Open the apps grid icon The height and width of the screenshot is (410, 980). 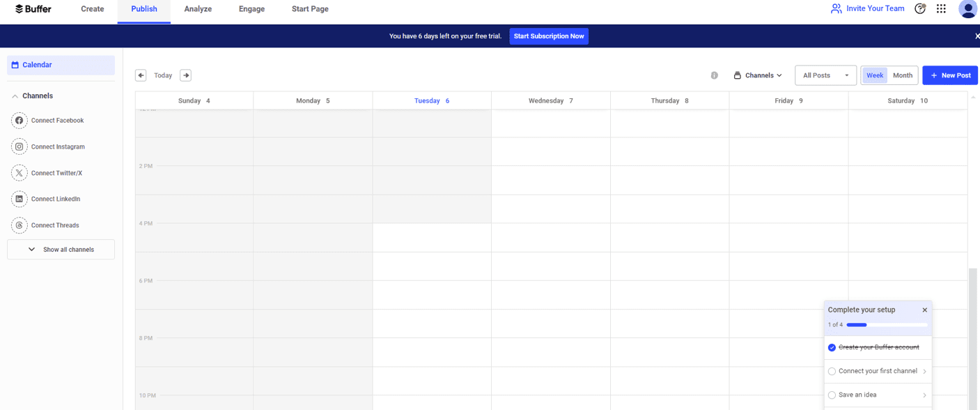tap(941, 8)
